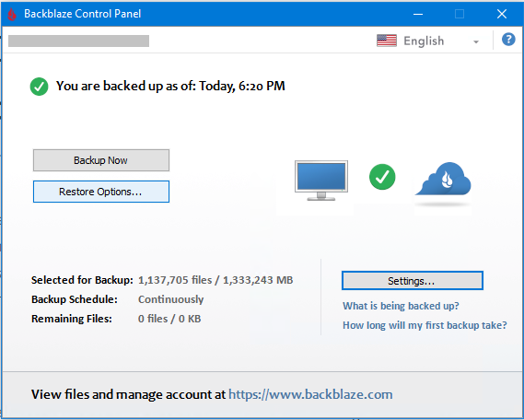The height and width of the screenshot is (420, 524).
Task: Visit the https://www.backblaze.com link
Action: click(x=310, y=394)
